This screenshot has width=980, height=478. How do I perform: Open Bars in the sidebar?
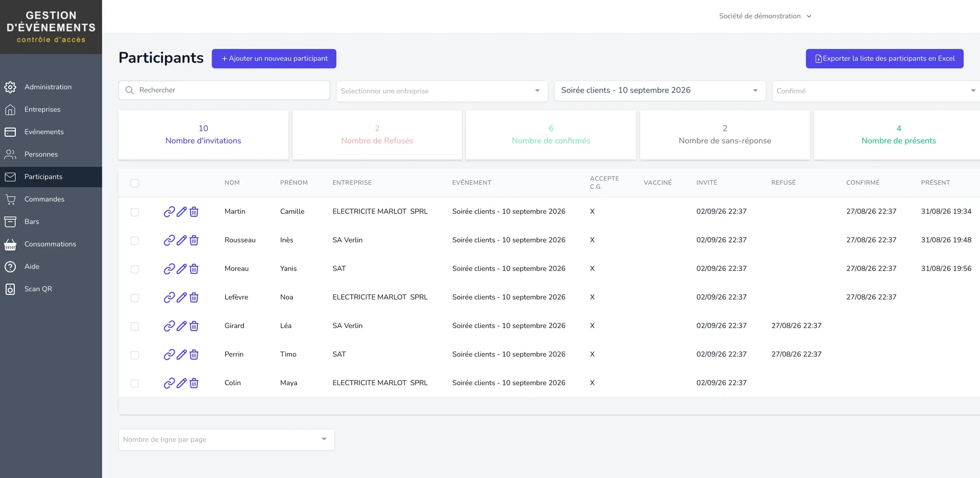point(51,222)
